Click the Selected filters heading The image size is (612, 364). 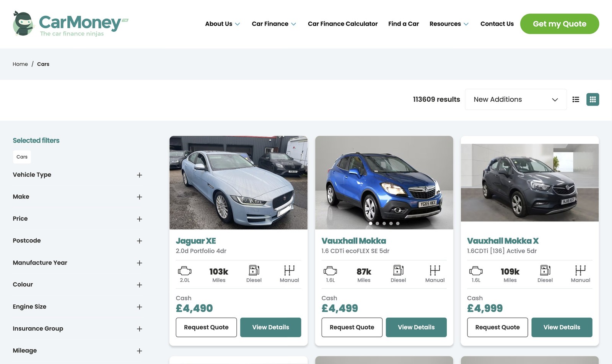[36, 140]
